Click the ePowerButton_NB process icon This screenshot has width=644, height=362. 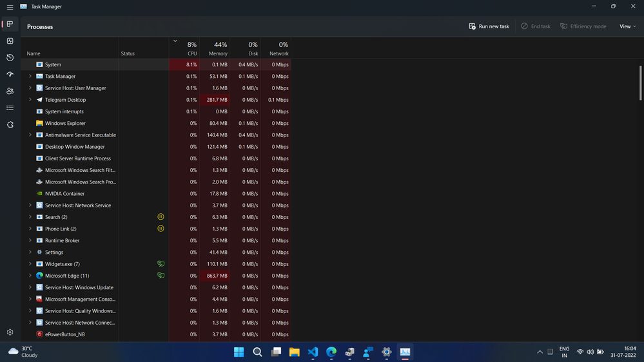tap(39, 334)
